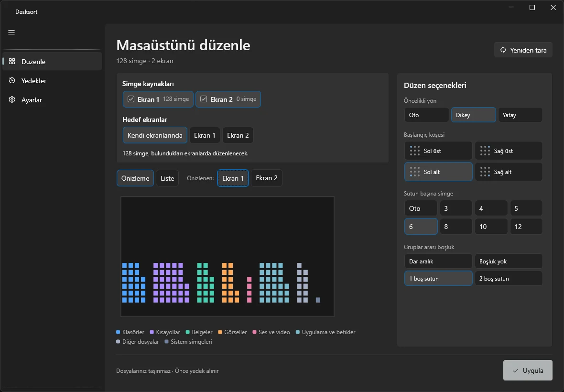This screenshot has width=564, height=392.
Task: Click the Yeniden tara button
Action: pyautogui.click(x=523, y=50)
